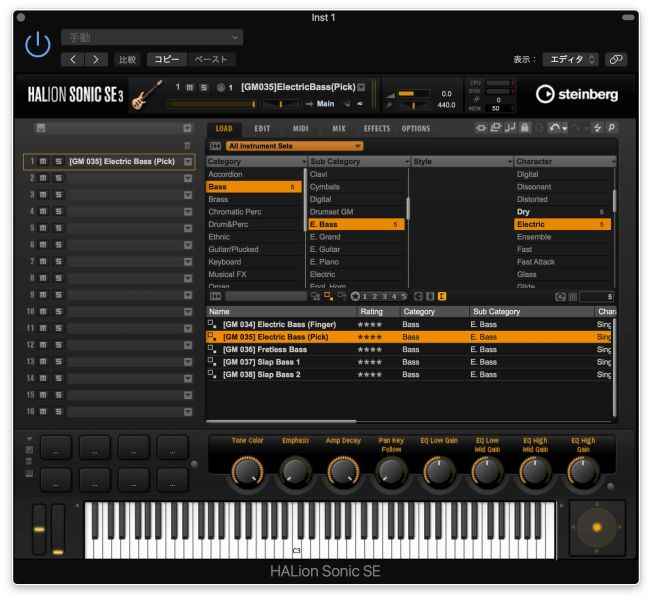
Task: Mute the selected slot in header
Action: coord(190,87)
